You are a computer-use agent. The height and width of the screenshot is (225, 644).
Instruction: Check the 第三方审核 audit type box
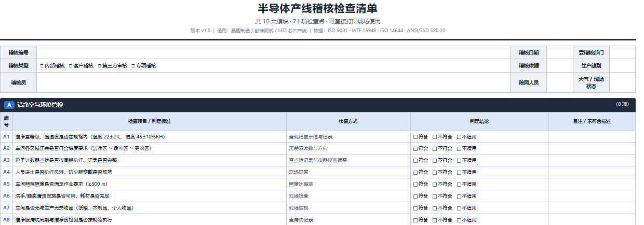coord(99,66)
